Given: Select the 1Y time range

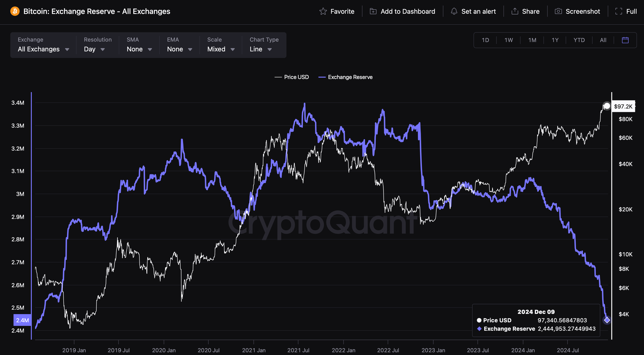Looking at the screenshot, I should (555, 40).
